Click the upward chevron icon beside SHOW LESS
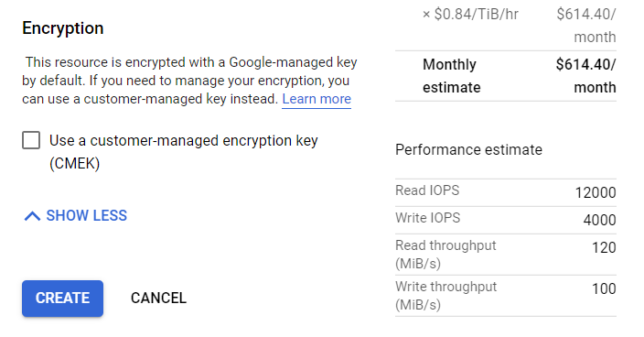This screenshot has height=337, width=644. coord(32,216)
